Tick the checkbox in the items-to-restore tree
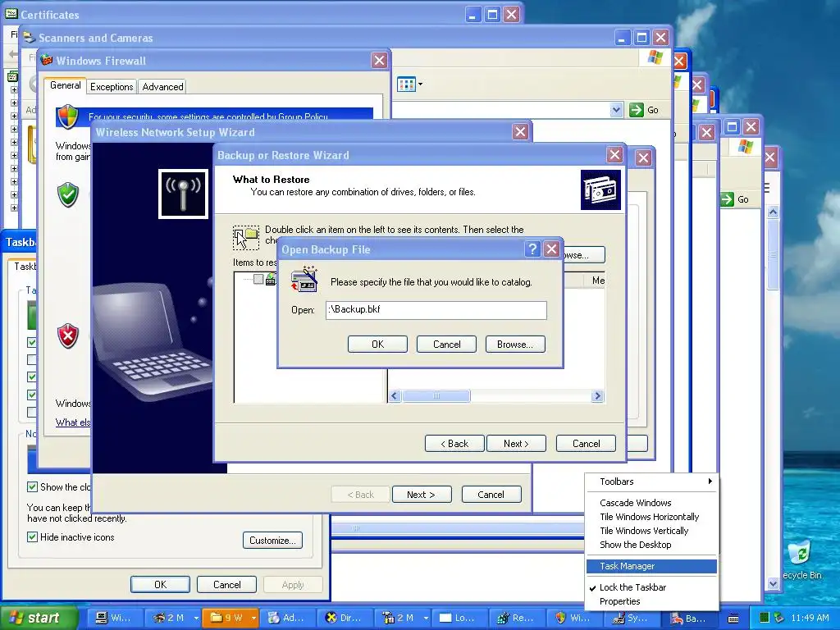Image resolution: width=840 pixels, height=630 pixels. (258, 279)
